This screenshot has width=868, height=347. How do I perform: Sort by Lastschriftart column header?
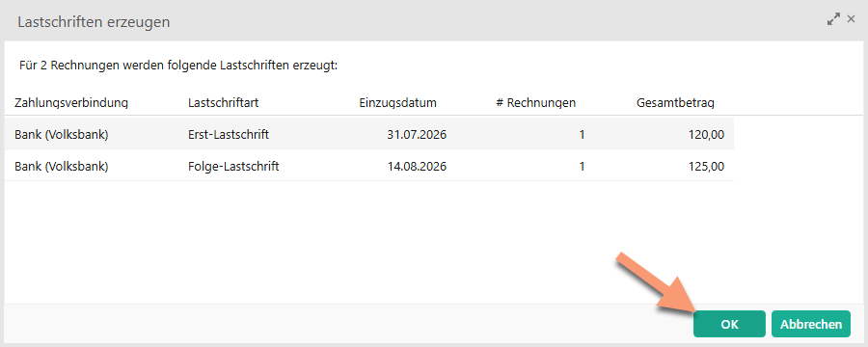coord(224,103)
